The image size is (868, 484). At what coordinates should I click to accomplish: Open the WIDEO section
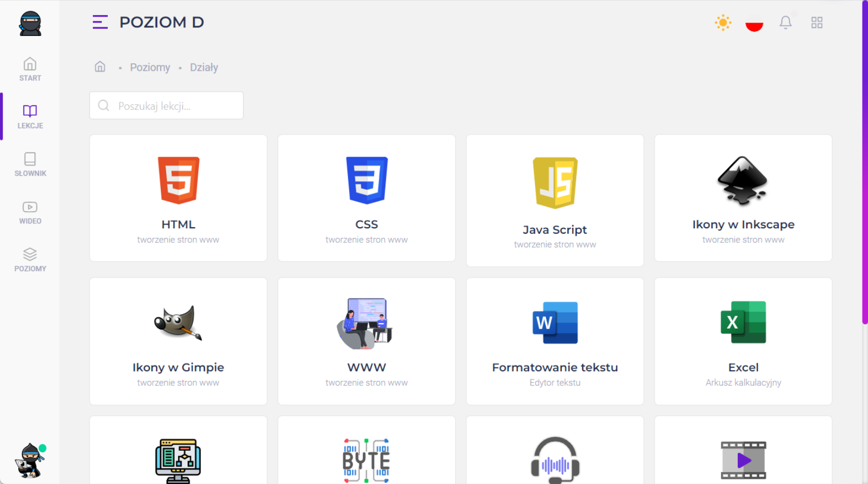point(30,212)
